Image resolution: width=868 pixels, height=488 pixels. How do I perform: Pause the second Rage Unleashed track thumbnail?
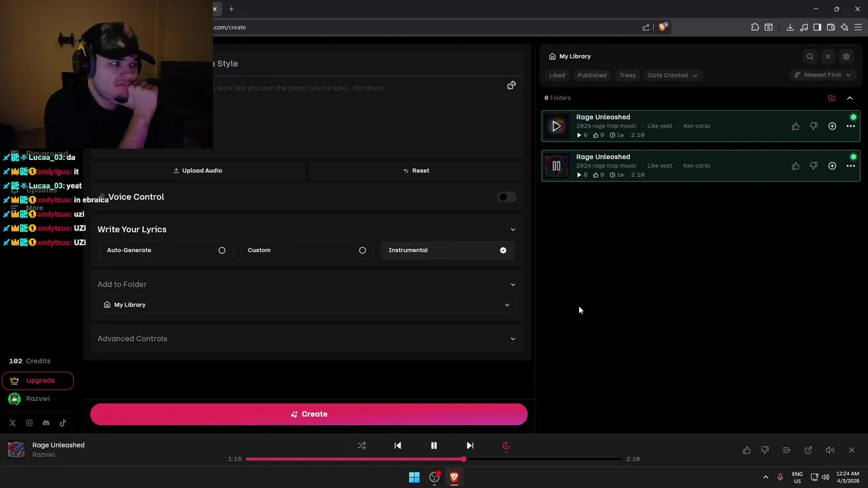click(x=557, y=166)
